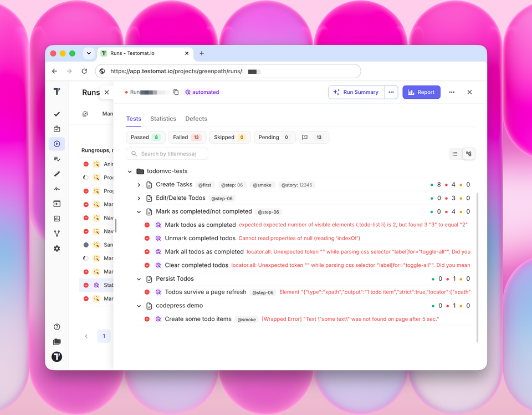Select the Runs - Testomat.io browser tab
The height and width of the screenshot is (415, 532).
145,53
